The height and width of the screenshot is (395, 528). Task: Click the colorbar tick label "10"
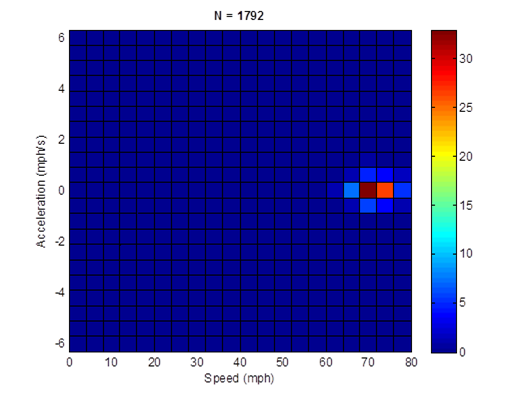(466, 254)
